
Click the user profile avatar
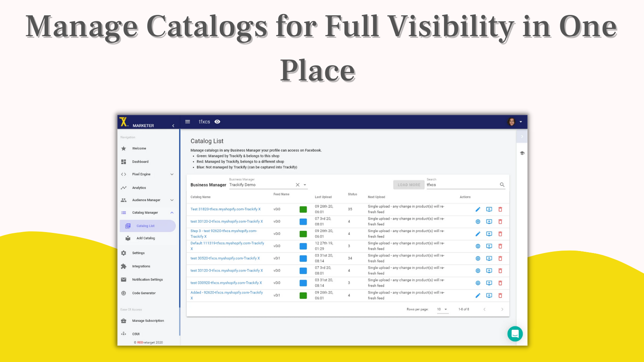[x=512, y=122]
